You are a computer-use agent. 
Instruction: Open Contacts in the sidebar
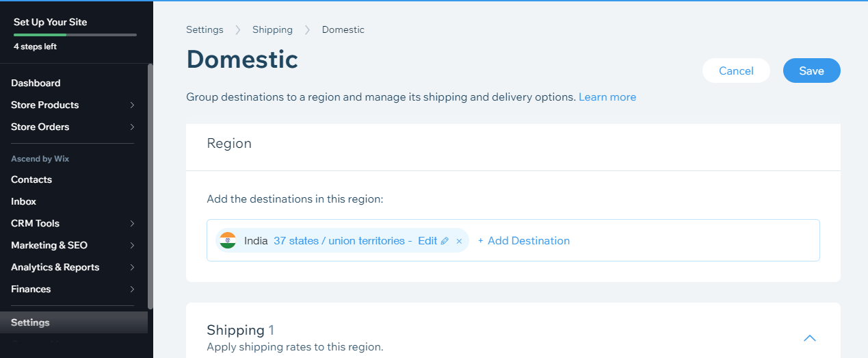pyautogui.click(x=31, y=179)
